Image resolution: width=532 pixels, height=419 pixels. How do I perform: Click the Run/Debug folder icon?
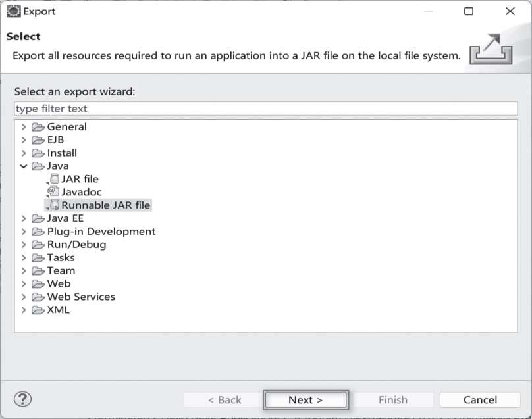[38, 245]
